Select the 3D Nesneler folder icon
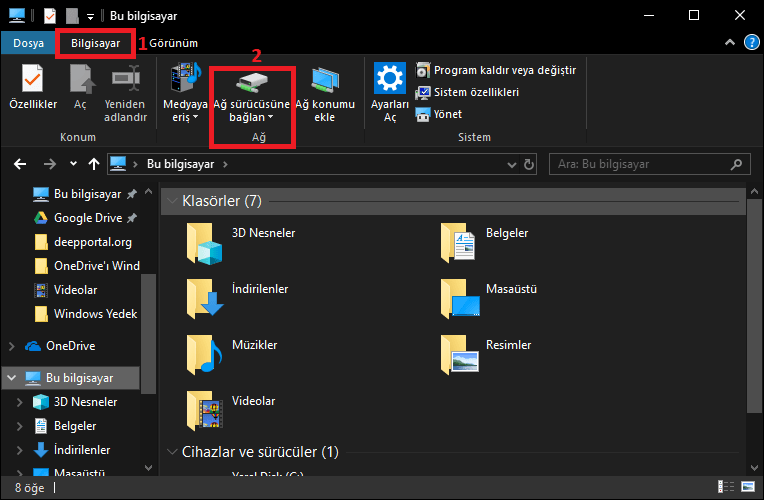Viewport: 764px width, 500px height. pyautogui.click(x=205, y=243)
